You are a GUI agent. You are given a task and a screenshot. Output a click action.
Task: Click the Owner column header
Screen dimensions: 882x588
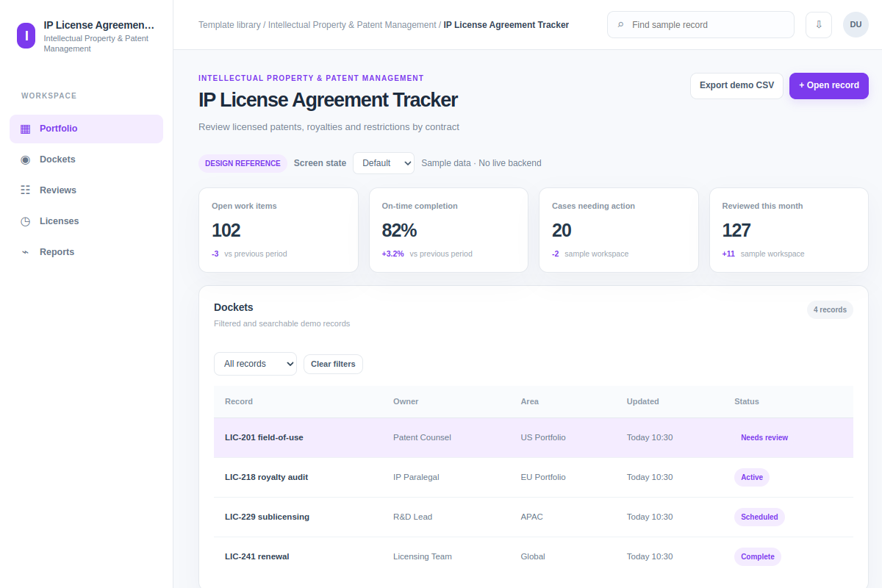(406, 401)
